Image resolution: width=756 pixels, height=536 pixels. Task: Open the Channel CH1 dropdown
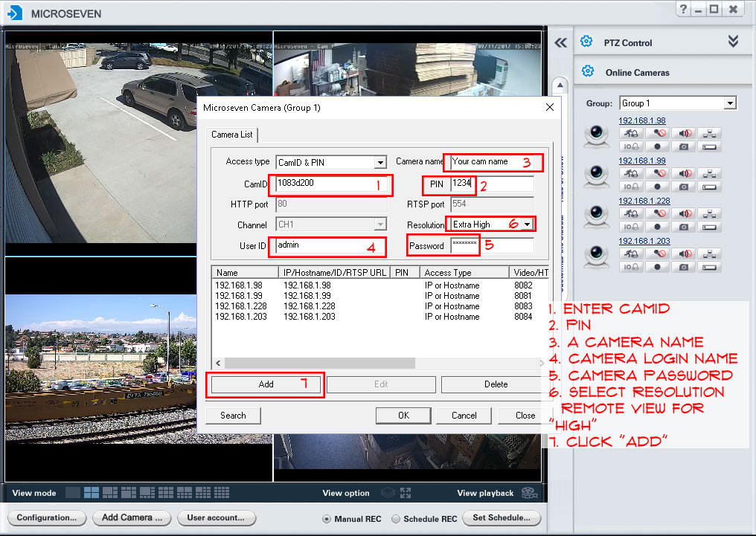[380, 225]
